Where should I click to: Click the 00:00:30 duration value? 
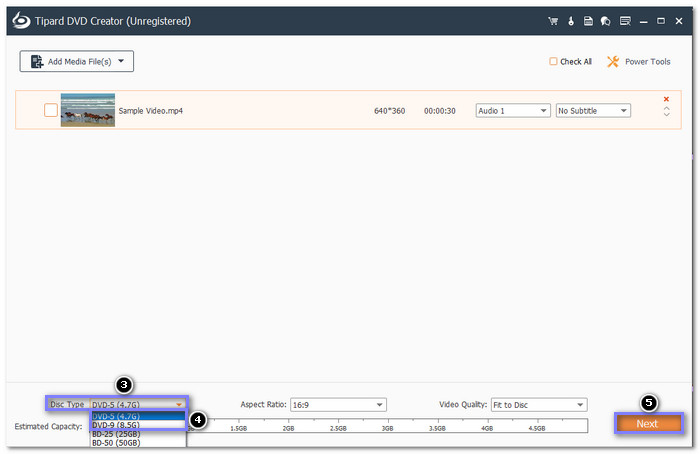pos(440,111)
